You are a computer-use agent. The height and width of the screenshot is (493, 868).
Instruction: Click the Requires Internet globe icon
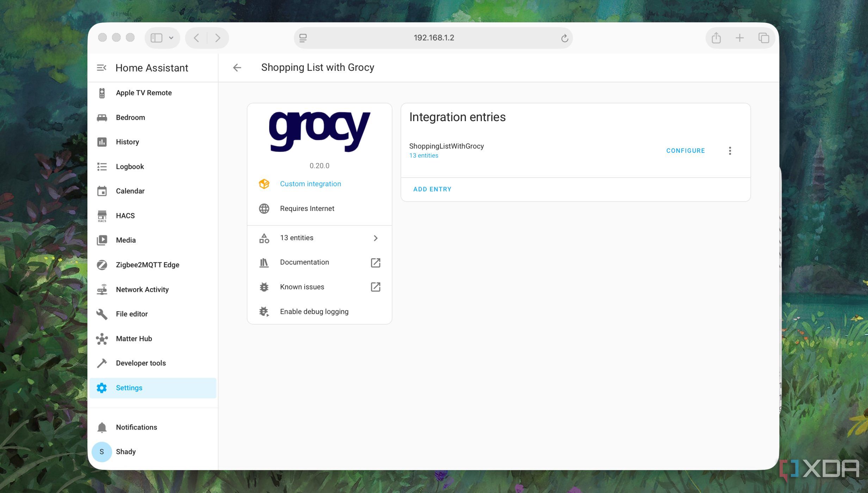tap(264, 208)
